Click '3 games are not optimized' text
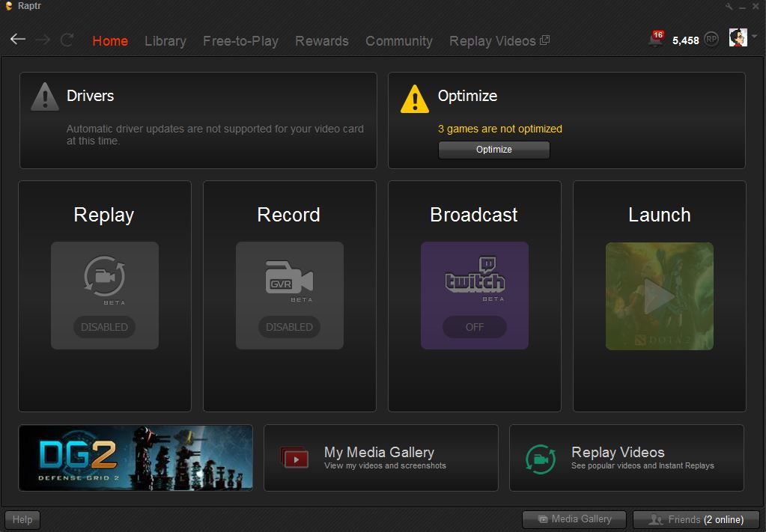The width and height of the screenshot is (766, 532). pyautogui.click(x=499, y=129)
